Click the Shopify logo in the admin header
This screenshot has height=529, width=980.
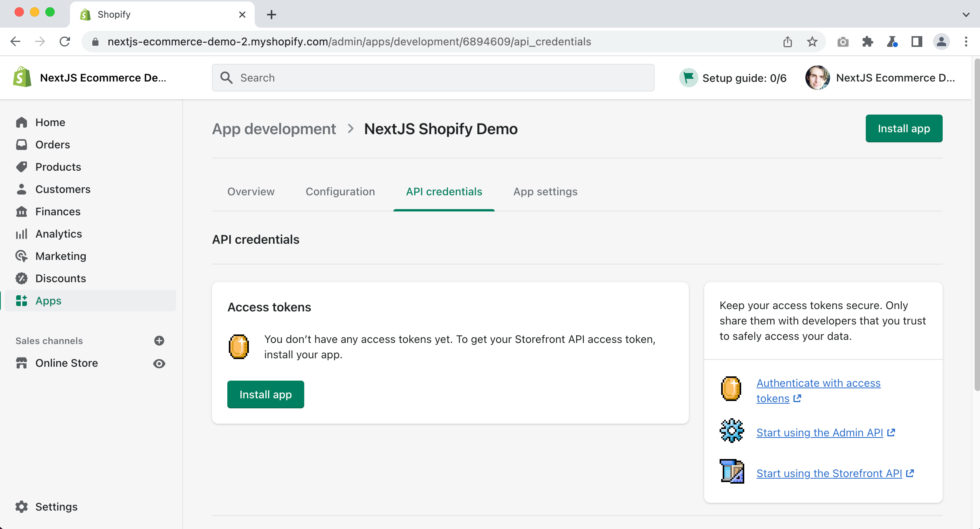pos(22,77)
